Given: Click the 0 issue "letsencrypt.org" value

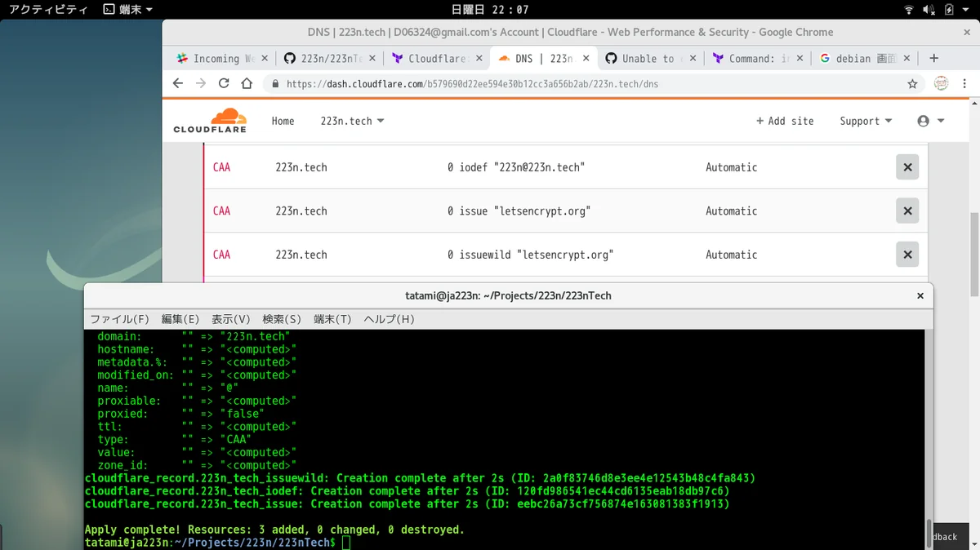Looking at the screenshot, I should (519, 211).
